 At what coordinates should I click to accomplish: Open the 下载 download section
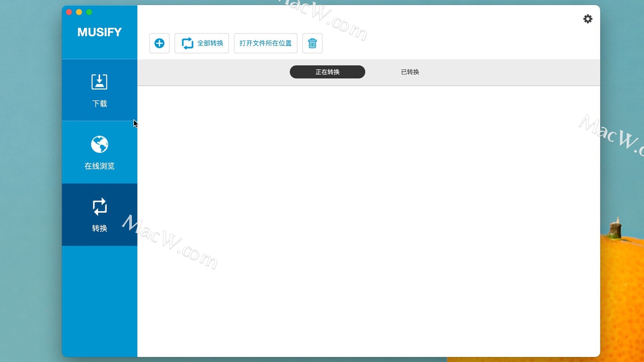click(99, 90)
